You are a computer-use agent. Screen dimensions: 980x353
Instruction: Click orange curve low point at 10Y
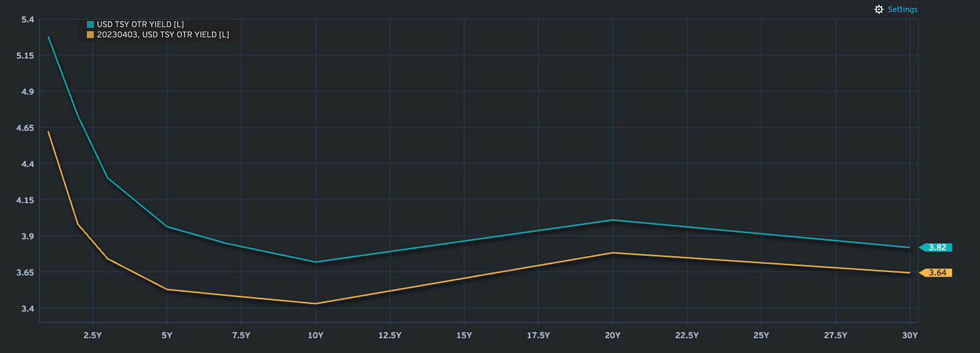click(x=315, y=304)
